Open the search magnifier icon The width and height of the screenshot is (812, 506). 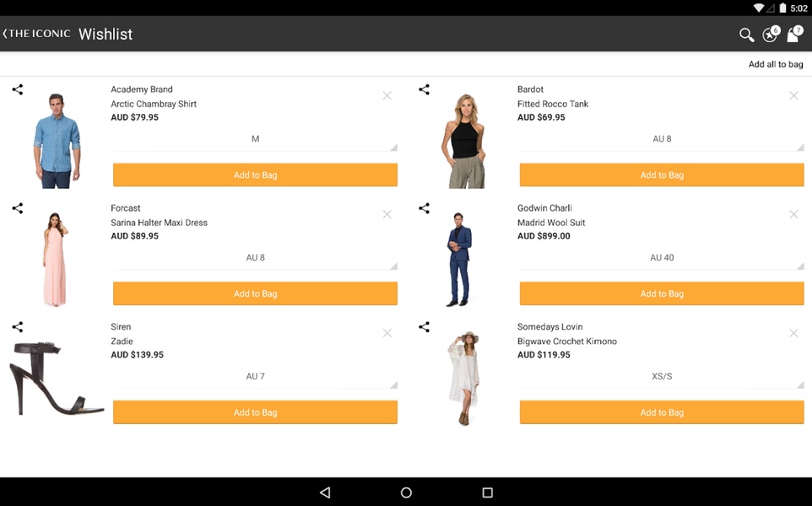pyautogui.click(x=746, y=35)
